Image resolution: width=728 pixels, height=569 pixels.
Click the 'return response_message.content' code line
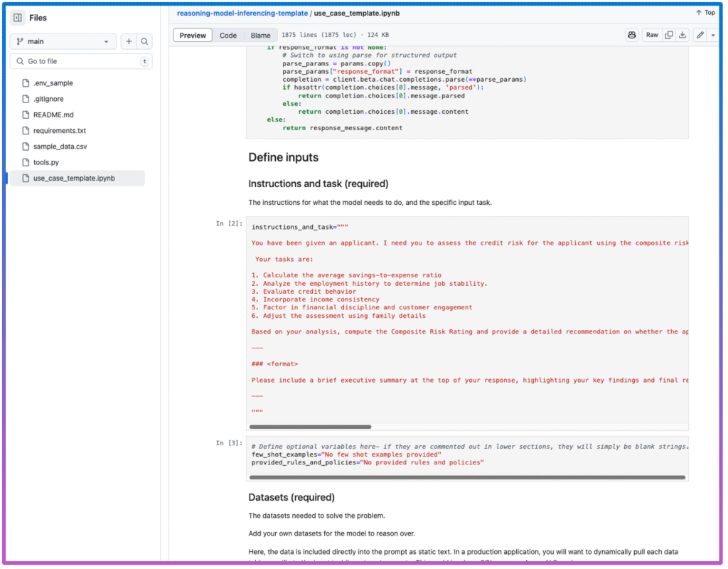coord(342,128)
